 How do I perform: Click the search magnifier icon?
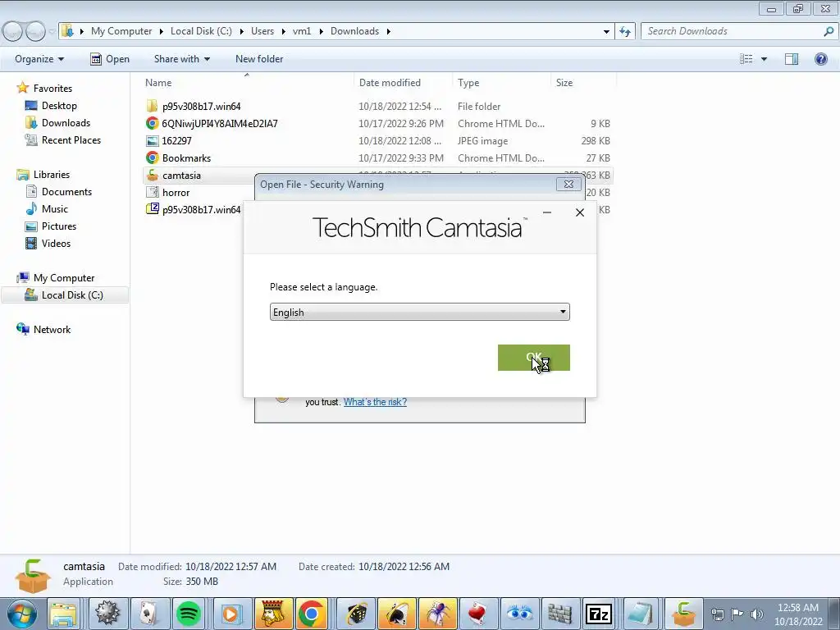click(x=829, y=31)
